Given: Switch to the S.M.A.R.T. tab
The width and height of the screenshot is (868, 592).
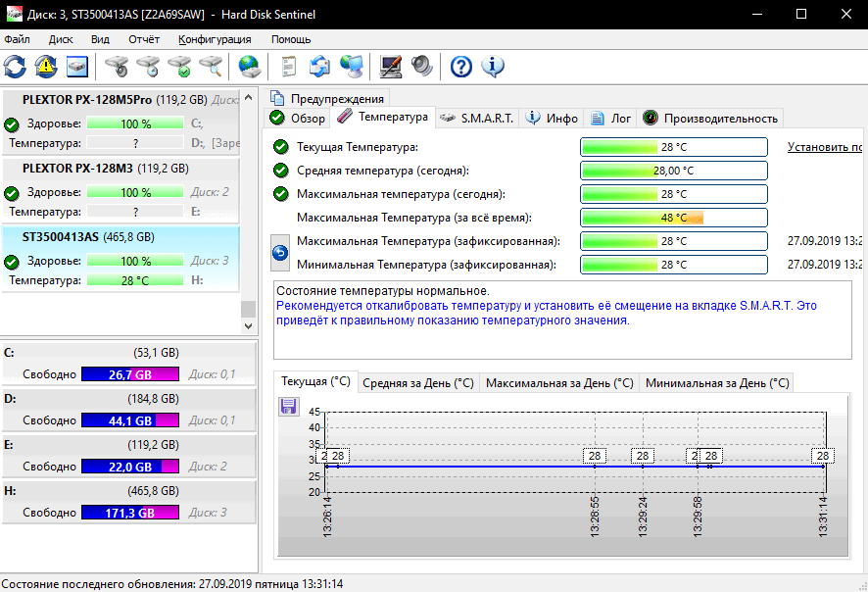Looking at the screenshot, I should click(477, 118).
